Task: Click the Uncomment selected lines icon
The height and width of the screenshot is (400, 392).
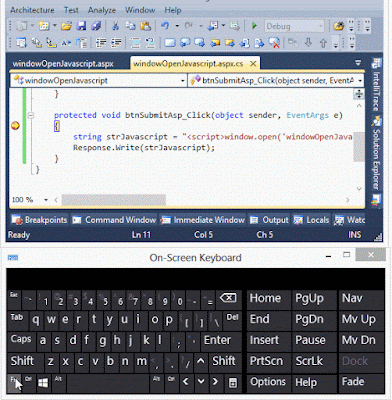Action: [x=150, y=43]
